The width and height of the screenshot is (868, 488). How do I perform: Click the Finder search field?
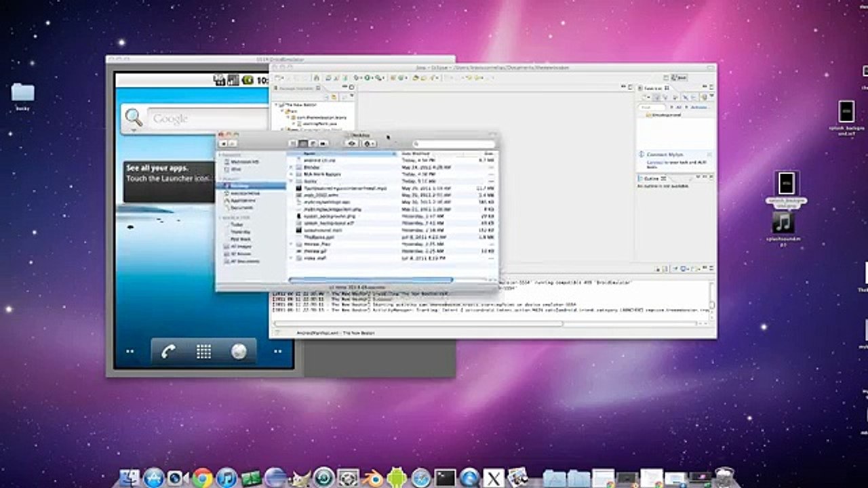click(x=454, y=144)
